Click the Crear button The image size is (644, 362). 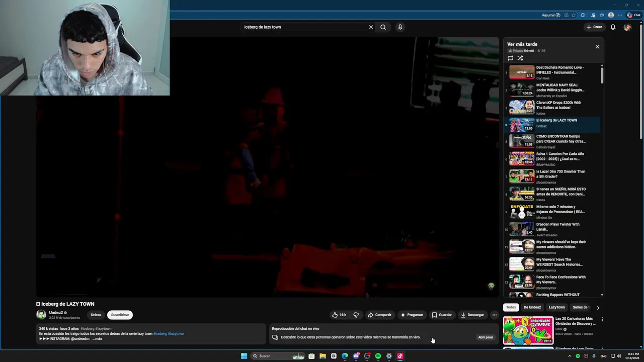594,27
